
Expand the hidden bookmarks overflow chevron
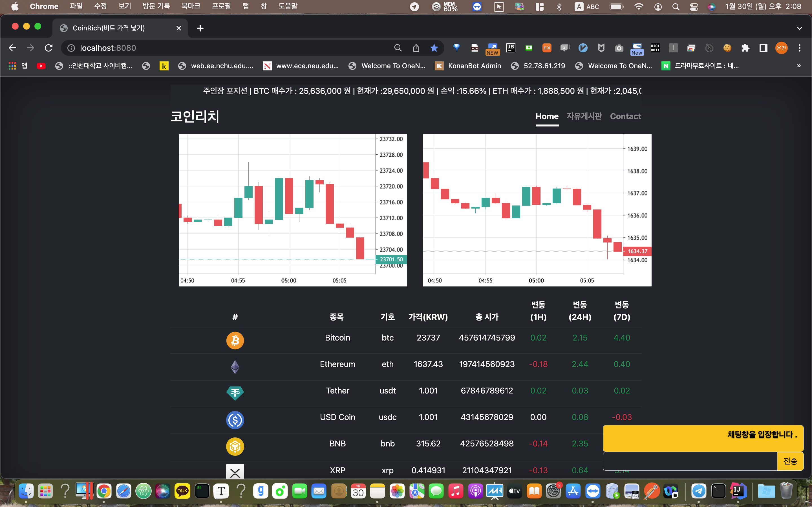798,66
